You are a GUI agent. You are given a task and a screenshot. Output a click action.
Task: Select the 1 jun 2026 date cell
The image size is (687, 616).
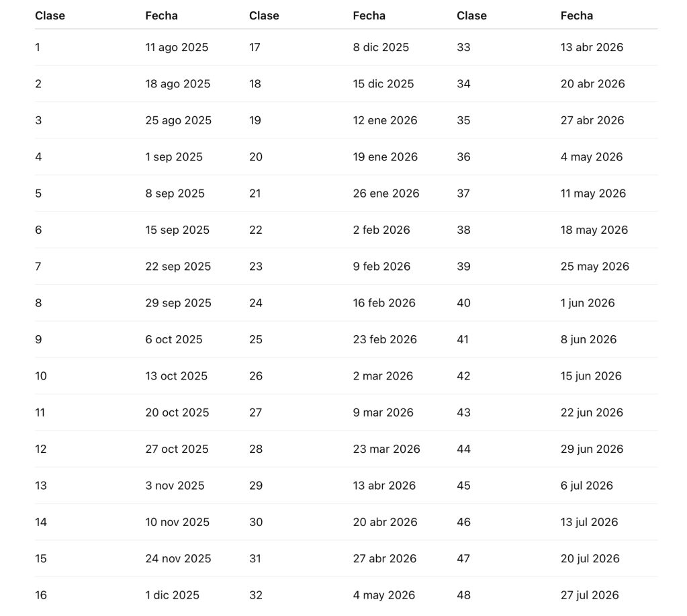[588, 304]
